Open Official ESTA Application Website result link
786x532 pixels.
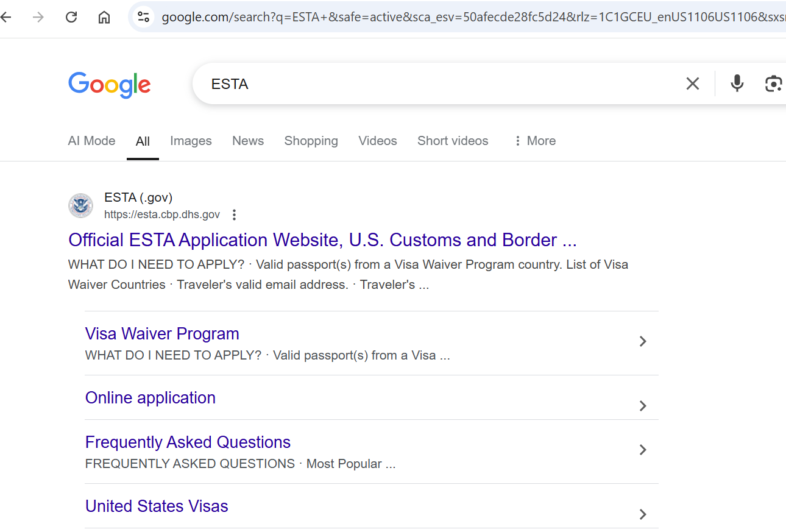click(x=322, y=240)
